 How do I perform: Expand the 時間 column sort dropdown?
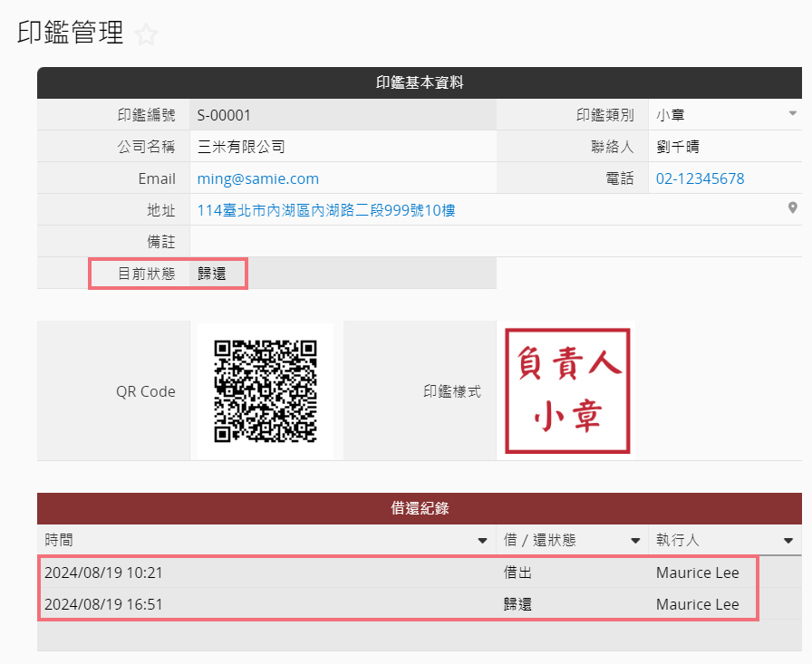(482, 541)
